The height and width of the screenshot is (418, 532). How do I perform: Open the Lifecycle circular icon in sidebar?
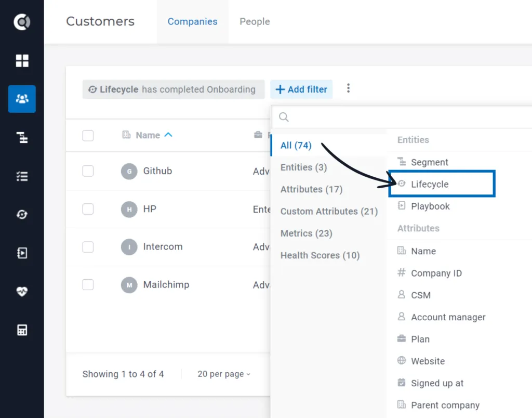(x=22, y=214)
